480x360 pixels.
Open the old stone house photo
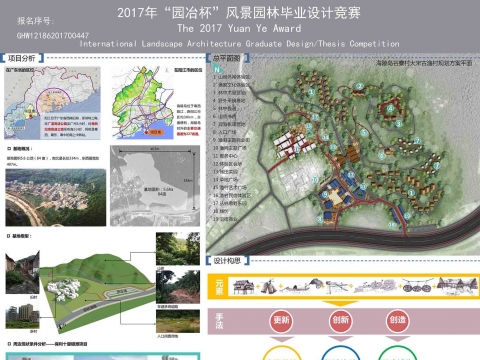pyautogui.click(x=22, y=273)
